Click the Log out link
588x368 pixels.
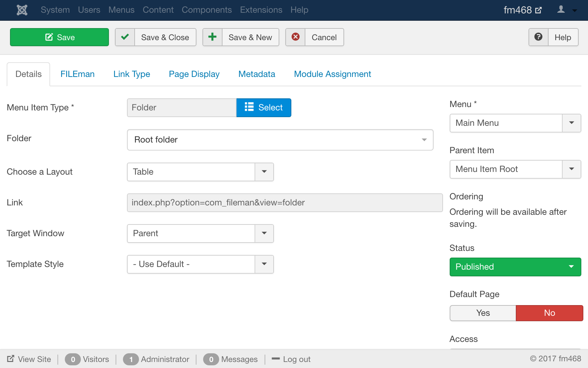pos(296,359)
